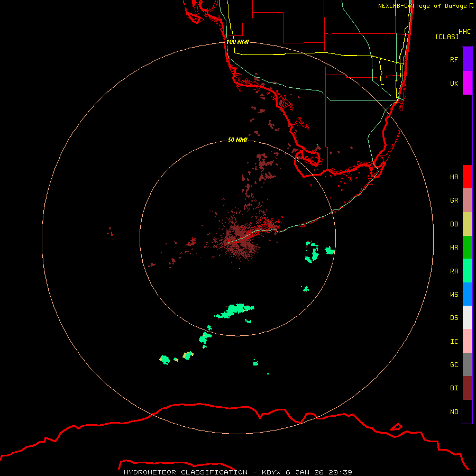Image resolution: width=476 pixels, height=476 pixels.
Task: Click the [CLAS] legend heading
Action: [447, 36]
